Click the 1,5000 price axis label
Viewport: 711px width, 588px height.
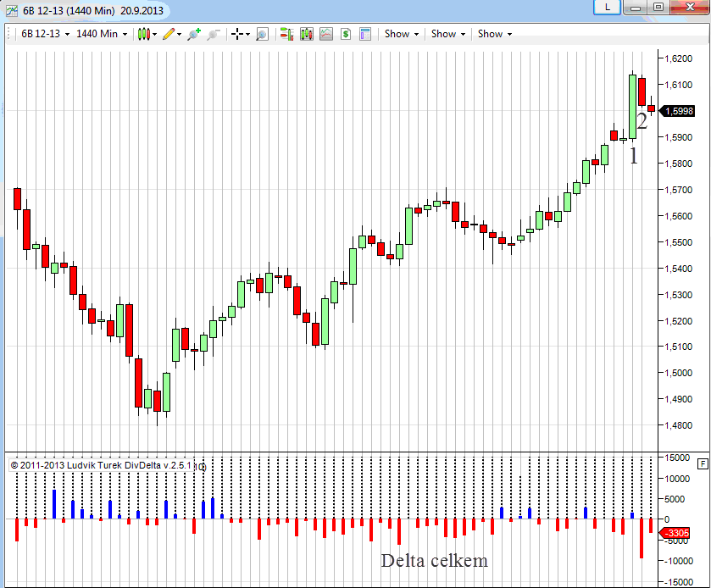click(x=678, y=373)
